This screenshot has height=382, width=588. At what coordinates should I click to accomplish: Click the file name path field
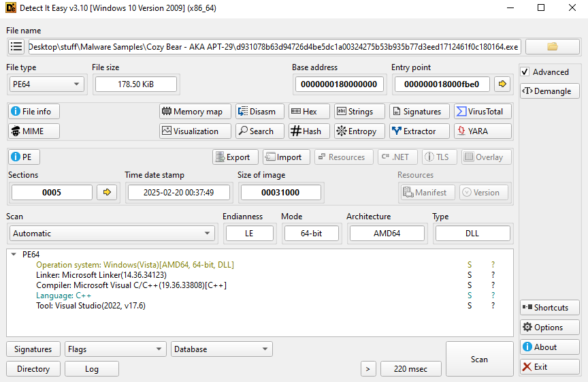click(x=274, y=46)
